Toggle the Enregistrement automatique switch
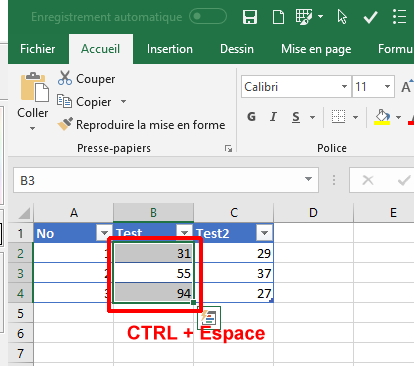Image resolution: width=414 pixels, height=366 pixels. (x=208, y=16)
